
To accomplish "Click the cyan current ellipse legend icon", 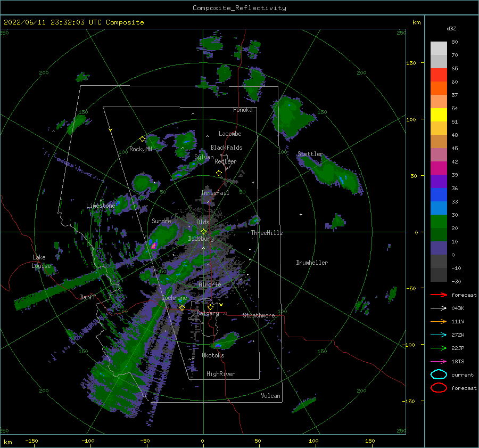I will coord(439,374).
